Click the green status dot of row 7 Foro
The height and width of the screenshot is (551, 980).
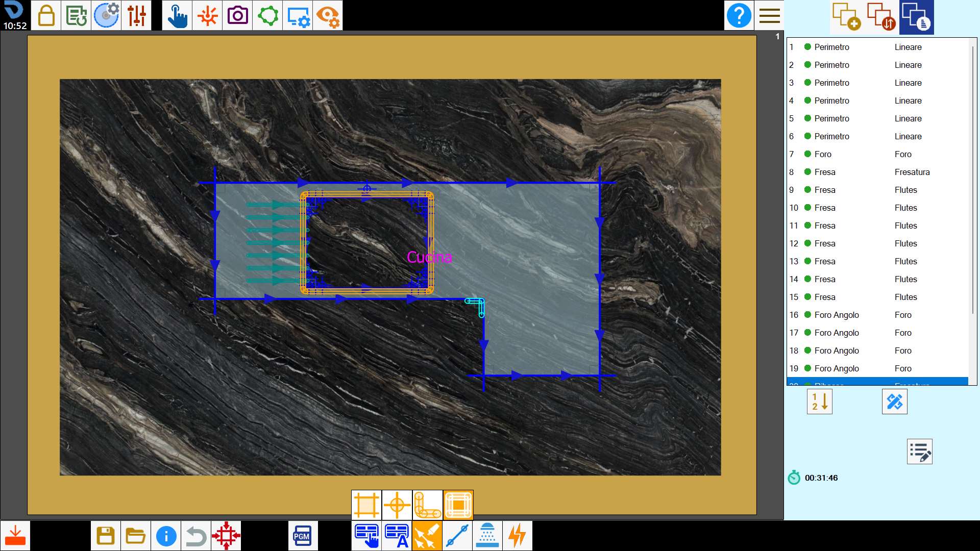807,154
